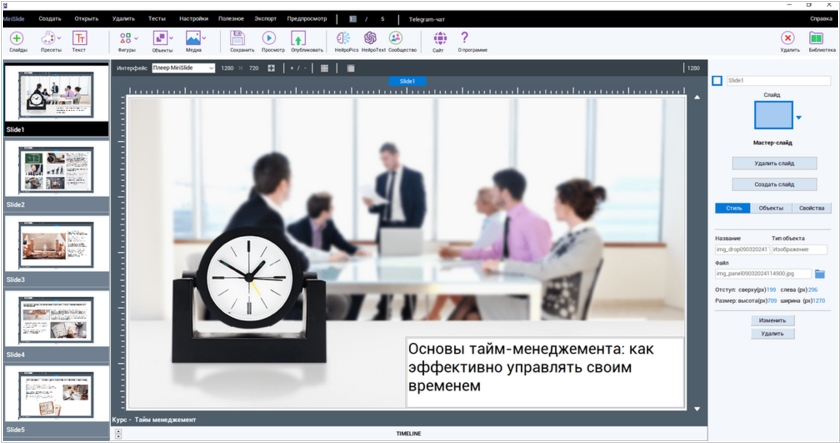The image size is (840, 443).
Task: Add a new slide with the Слайды icon
Action: [17, 38]
